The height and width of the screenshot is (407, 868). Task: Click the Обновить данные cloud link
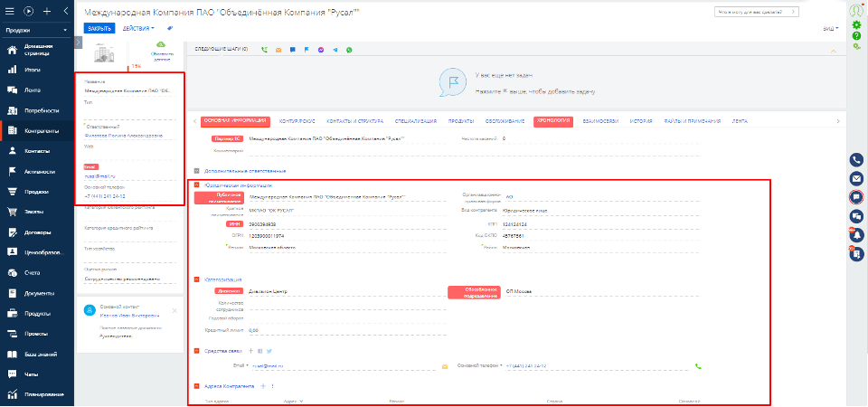pyautogui.click(x=162, y=52)
